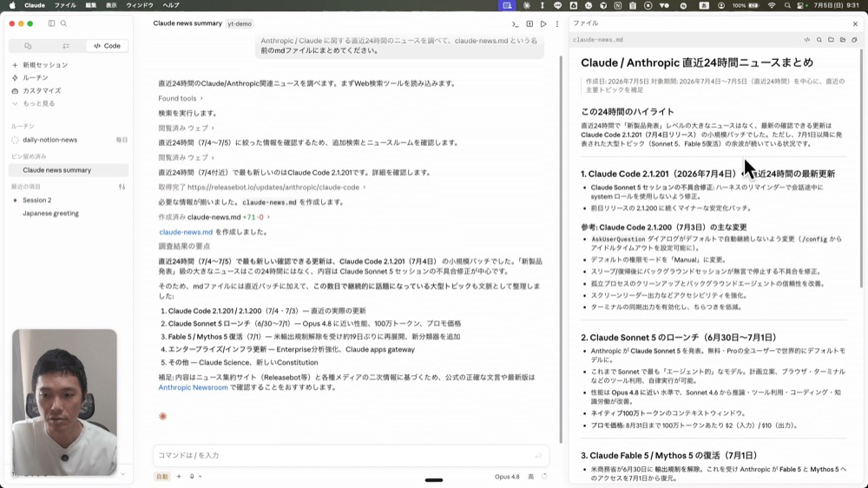Toggle the sidebar panel icon
868x488 pixels.
[51, 23]
